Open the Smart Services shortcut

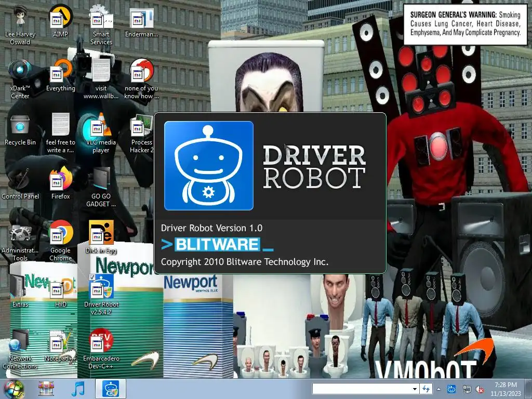click(x=101, y=25)
